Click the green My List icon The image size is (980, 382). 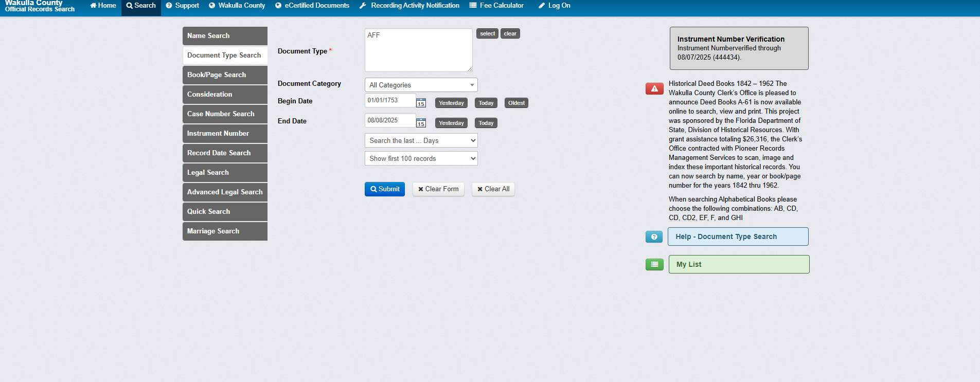[x=654, y=264]
